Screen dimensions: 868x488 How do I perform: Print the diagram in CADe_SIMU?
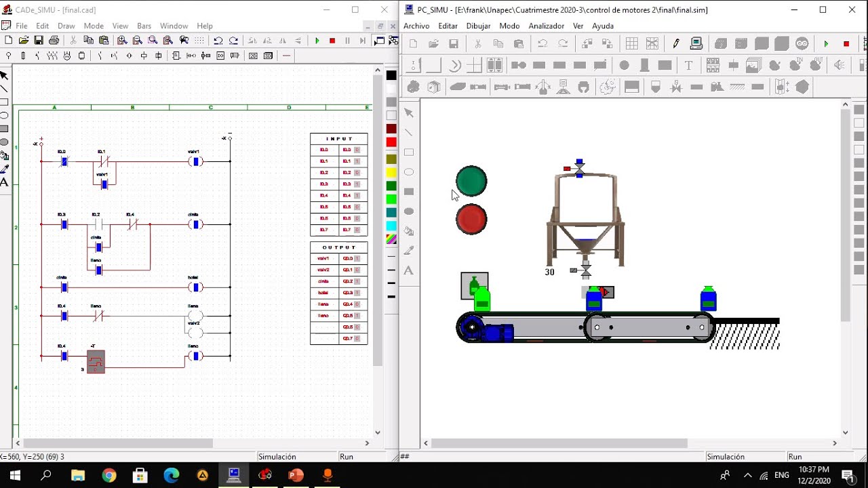(54, 41)
